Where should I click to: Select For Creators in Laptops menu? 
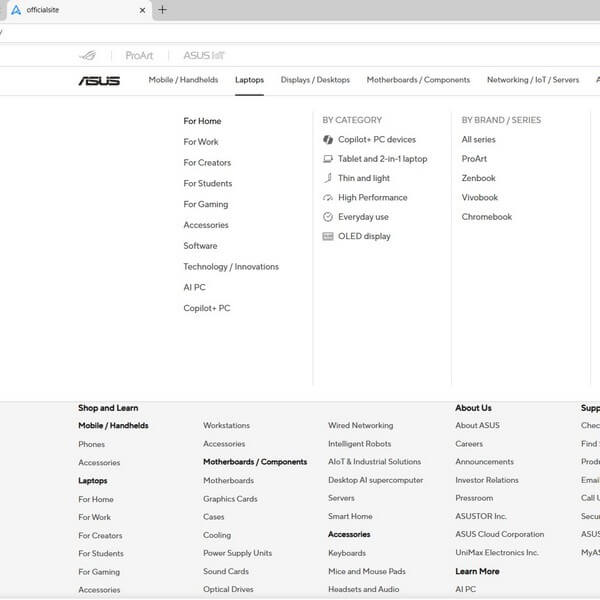(x=207, y=163)
